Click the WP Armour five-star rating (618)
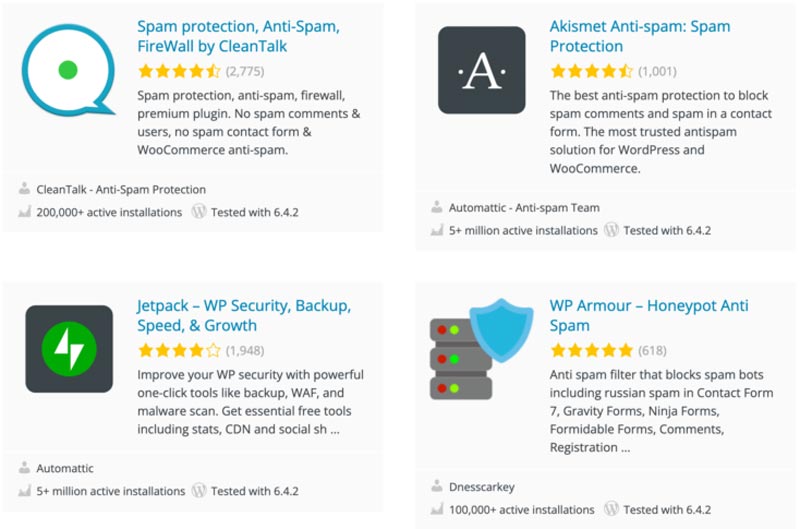The height and width of the screenshot is (529, 800). pyautogui.click(x=591, y=350)
